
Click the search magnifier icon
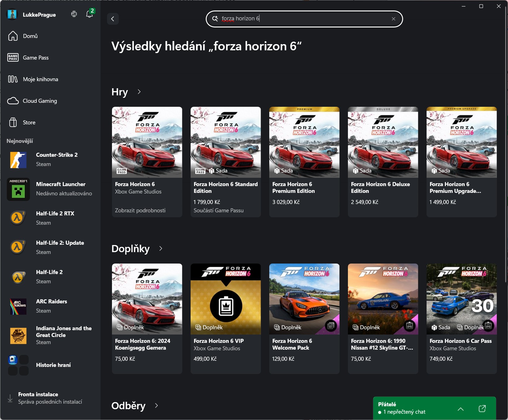click(x=215, y=19)
